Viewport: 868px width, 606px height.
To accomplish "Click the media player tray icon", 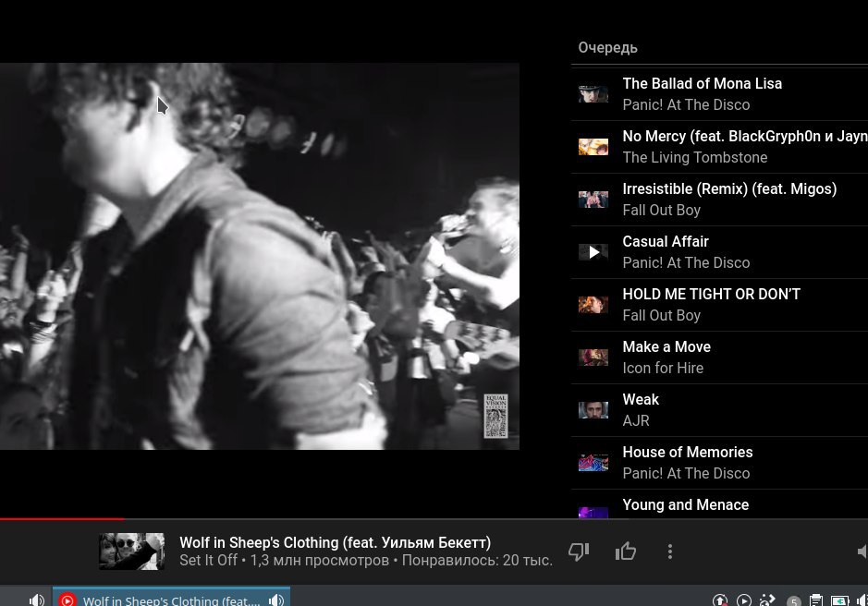I will [x=744, y=600].
